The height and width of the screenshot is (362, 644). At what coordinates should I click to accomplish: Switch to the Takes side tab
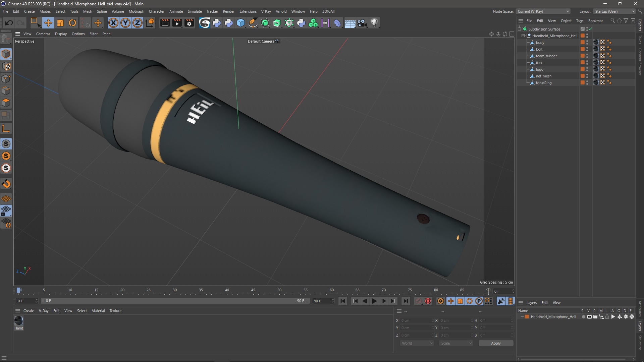click(x=640, y=40)
